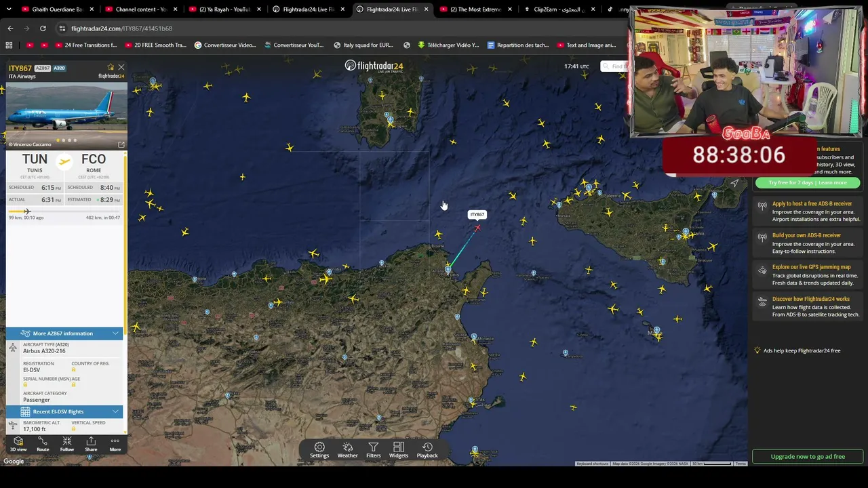This screenshot has height=488, width=868.
Task: Open the Repartition des tach... bookmark
Action: tap(518, 45)
